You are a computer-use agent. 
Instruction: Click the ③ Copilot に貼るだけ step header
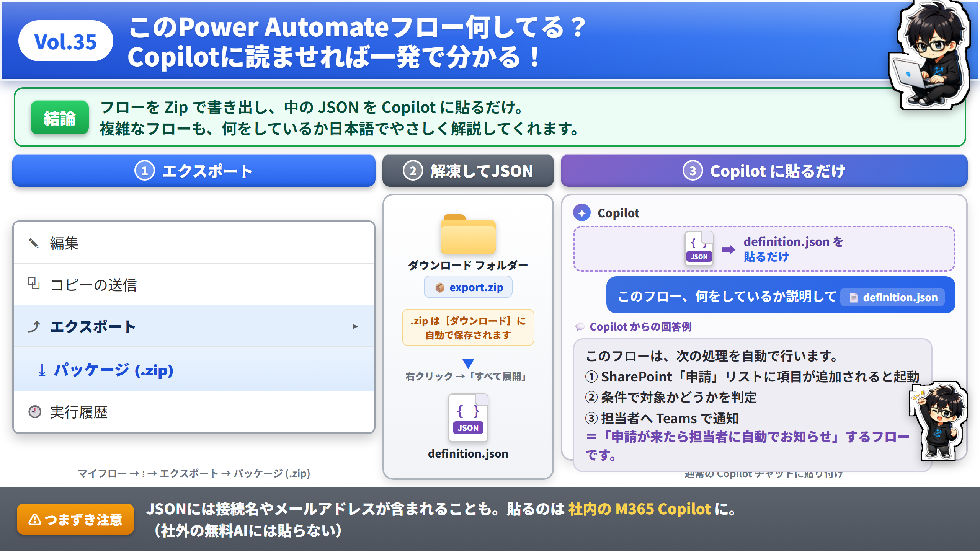764,171
